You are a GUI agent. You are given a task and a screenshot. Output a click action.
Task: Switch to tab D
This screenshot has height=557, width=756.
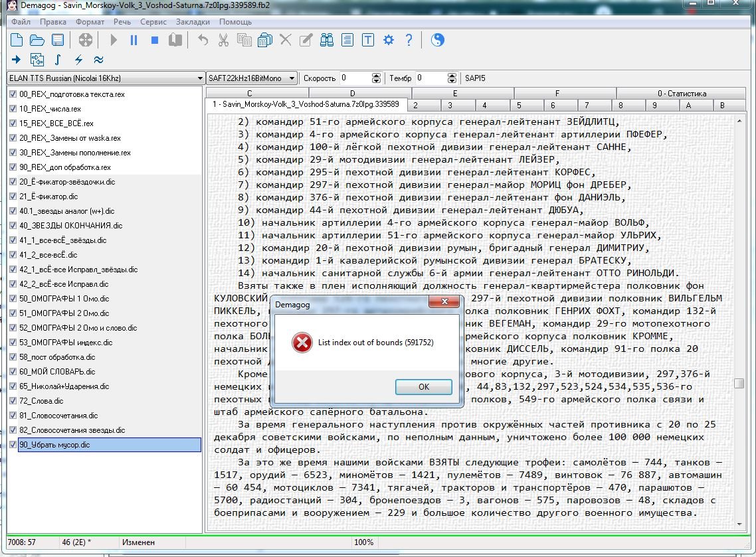[353, 94]
